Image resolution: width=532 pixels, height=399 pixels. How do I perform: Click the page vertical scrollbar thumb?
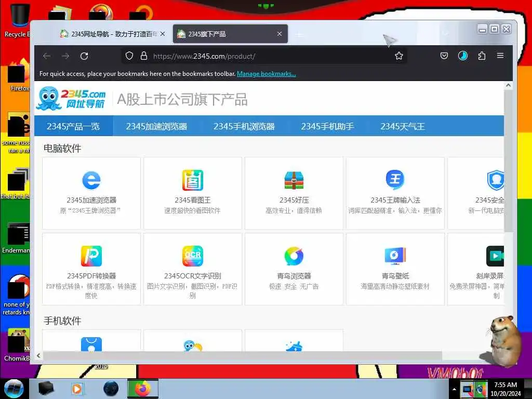pyautogui.click(x=508, y=161)
